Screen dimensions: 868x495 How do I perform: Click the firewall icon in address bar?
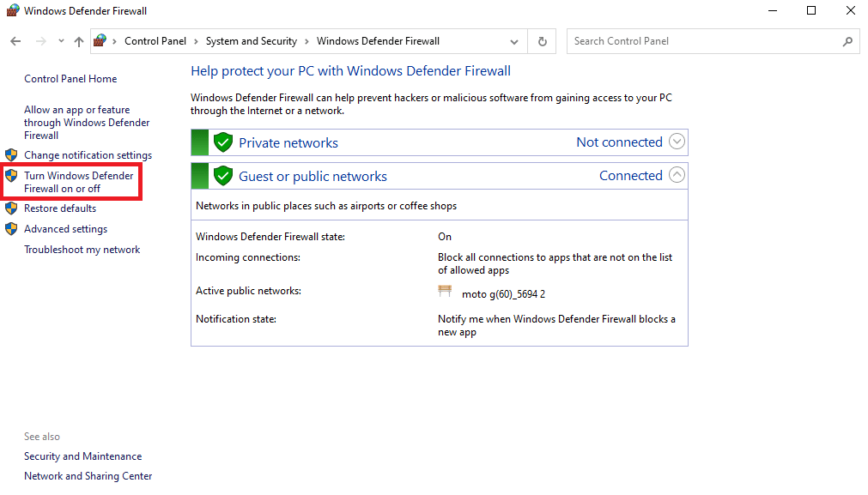[x=100, y=40]
